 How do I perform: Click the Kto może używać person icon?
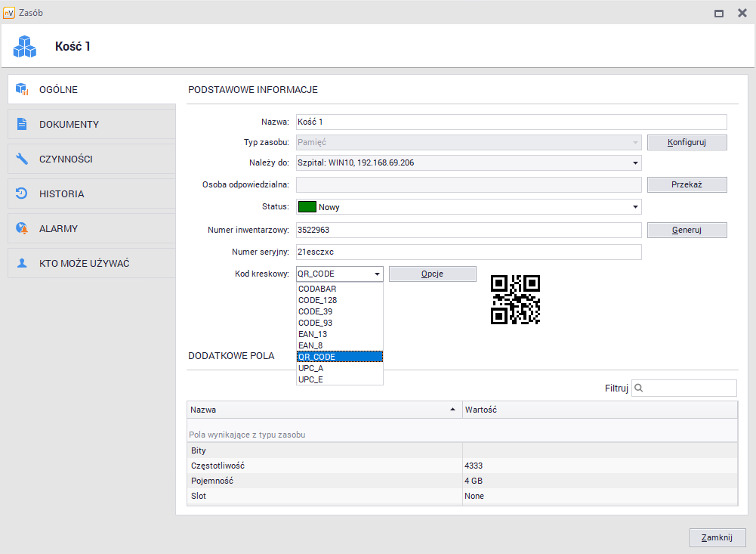22,264
